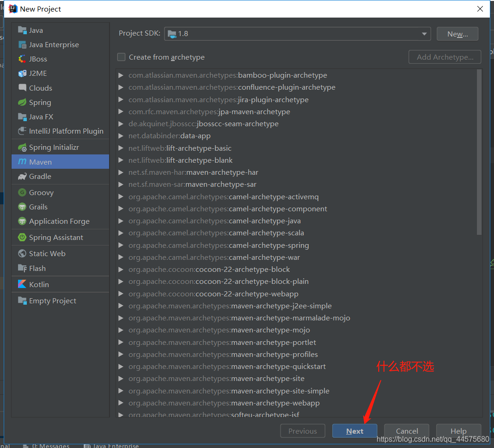Image resolution: width=494 pixels, height=448 pixels.
Task: Click the Add Archetype... button
Action: [445, 57]
